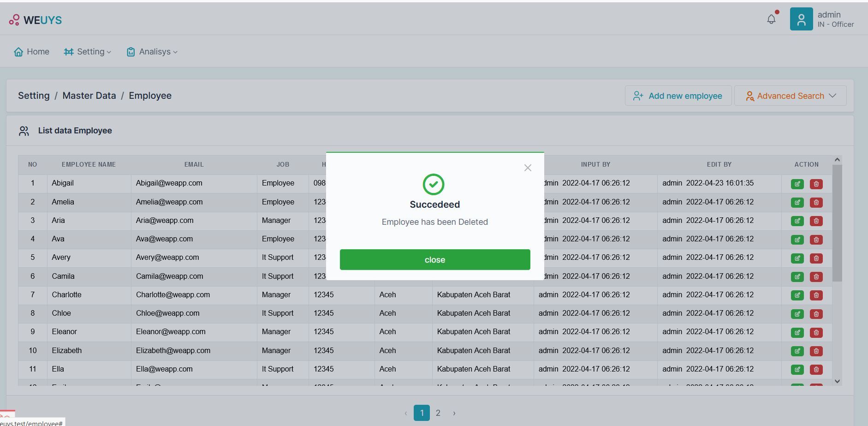868x426 pixels.
Task: Click the Employee Name column header
Action: click(x=89, y=164)
